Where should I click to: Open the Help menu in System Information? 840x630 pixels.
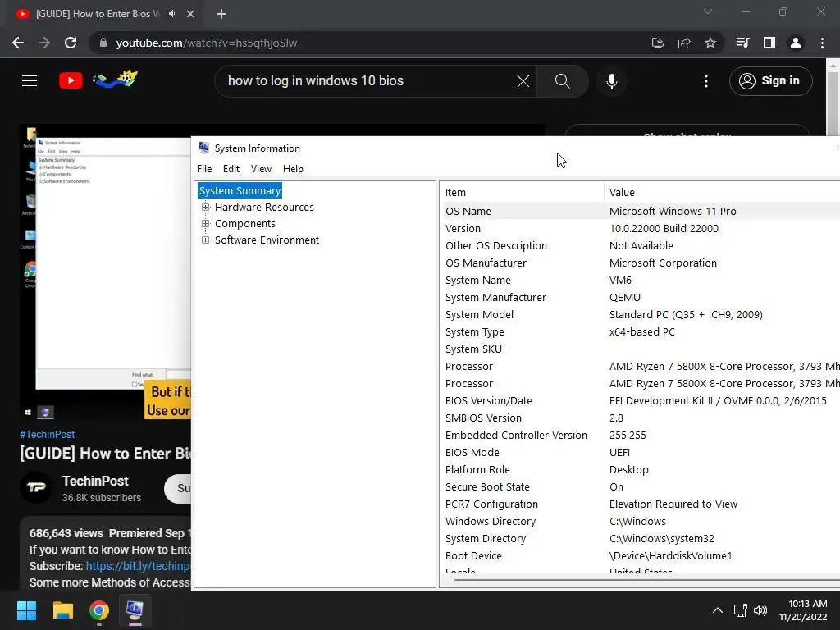(293, 169)
